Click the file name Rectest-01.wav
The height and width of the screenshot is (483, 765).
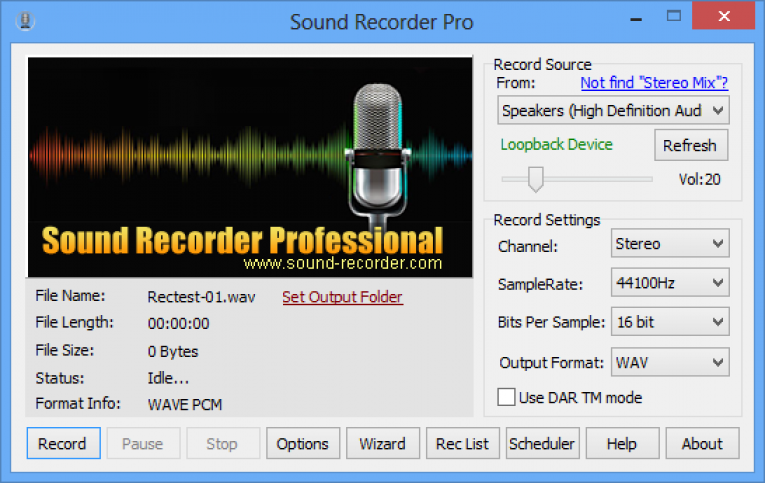point(201,297)
